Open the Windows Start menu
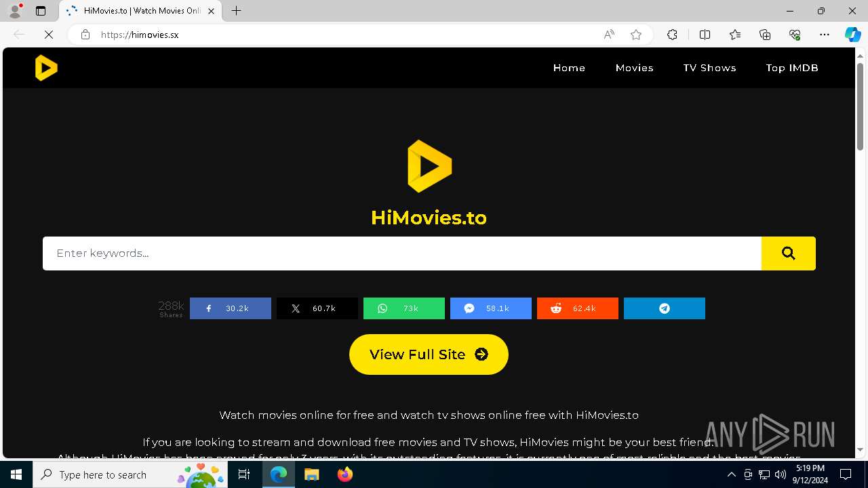This screenshot has height=488, width=868. click(16, 474)
